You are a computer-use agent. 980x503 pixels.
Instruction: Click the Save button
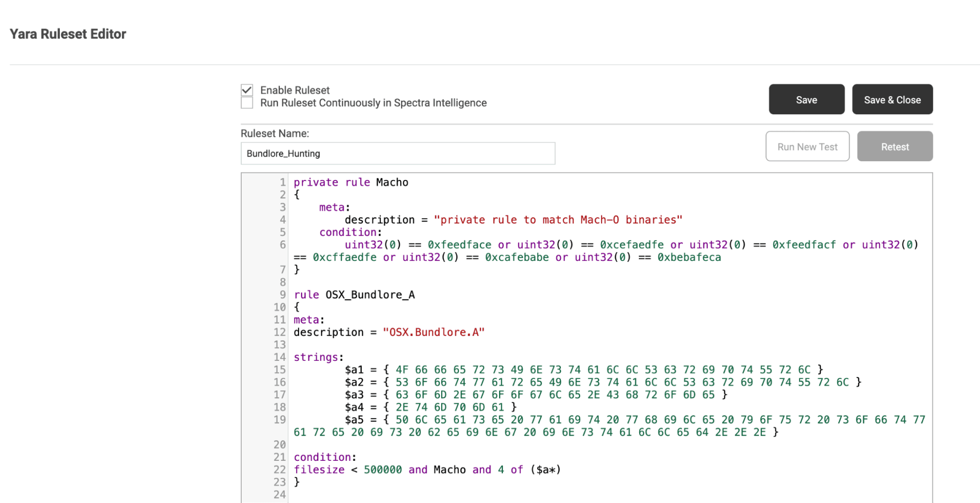[806, 99]
